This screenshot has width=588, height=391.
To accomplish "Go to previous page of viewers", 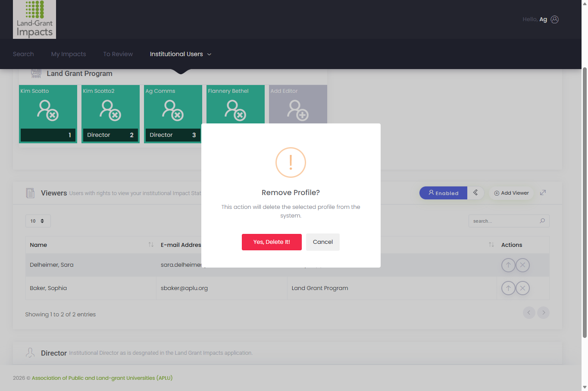I will click(529, 312).
